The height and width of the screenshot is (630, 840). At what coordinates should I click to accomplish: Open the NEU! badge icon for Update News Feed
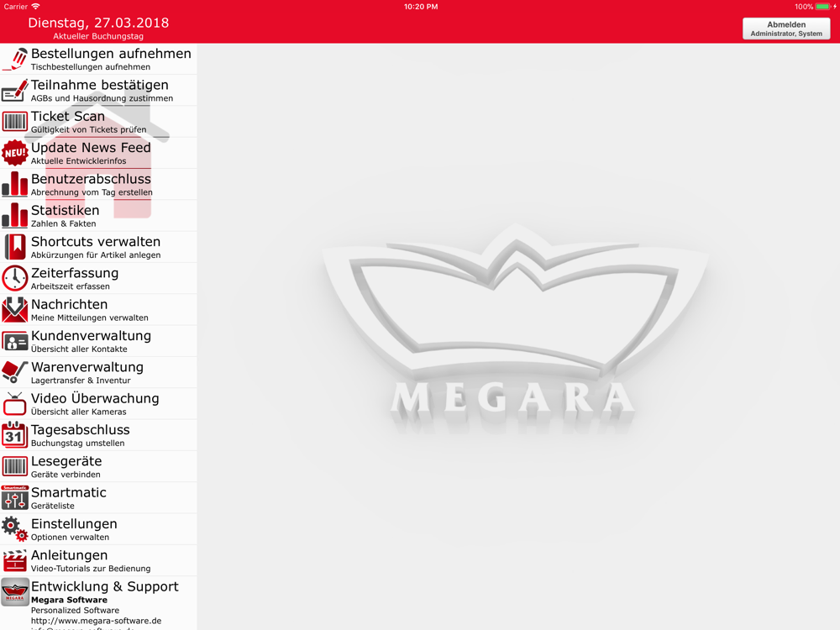coord(14,153)
